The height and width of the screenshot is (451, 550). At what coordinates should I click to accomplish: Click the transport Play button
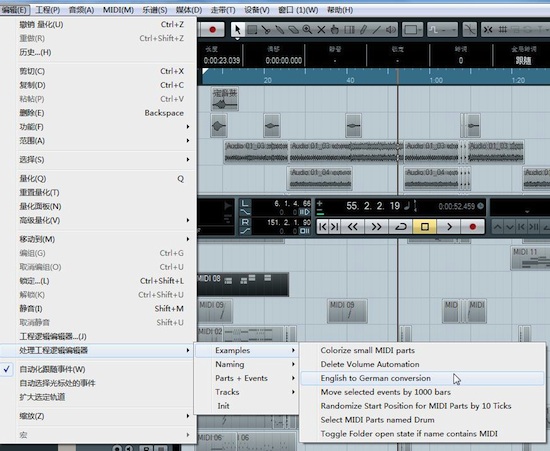tap(449, 227)
